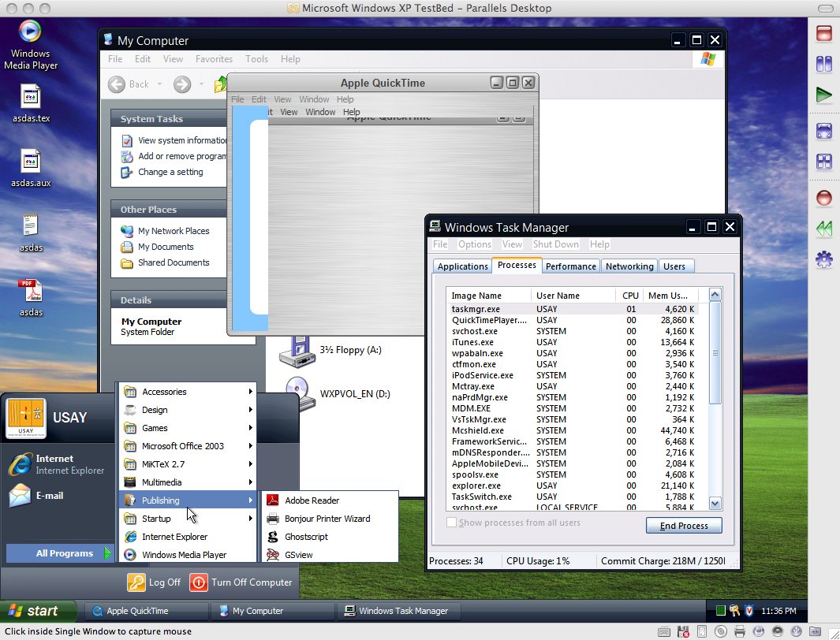Screen dimensions: 840x640
Task: Click the All Programs button
Action: pos(60,553)
